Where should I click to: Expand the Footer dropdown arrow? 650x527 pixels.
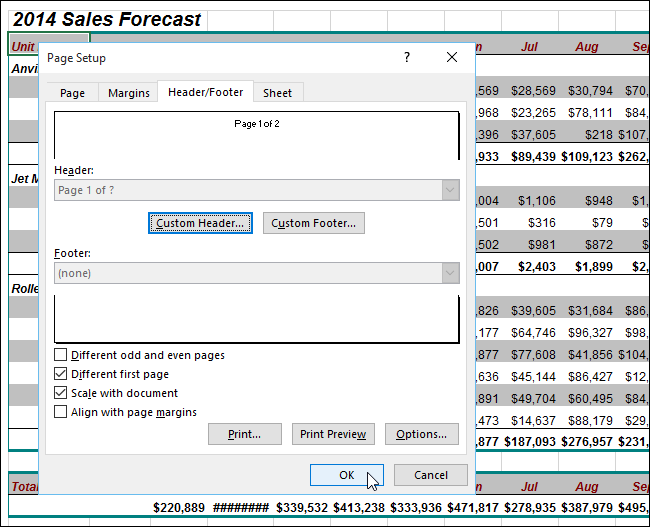coord(450,273)
